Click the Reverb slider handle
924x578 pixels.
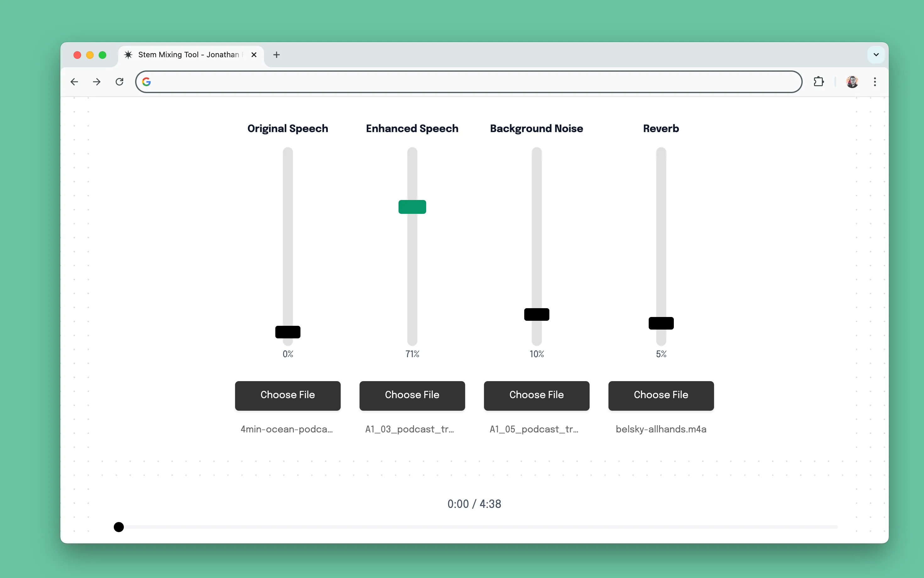point(661,323)
